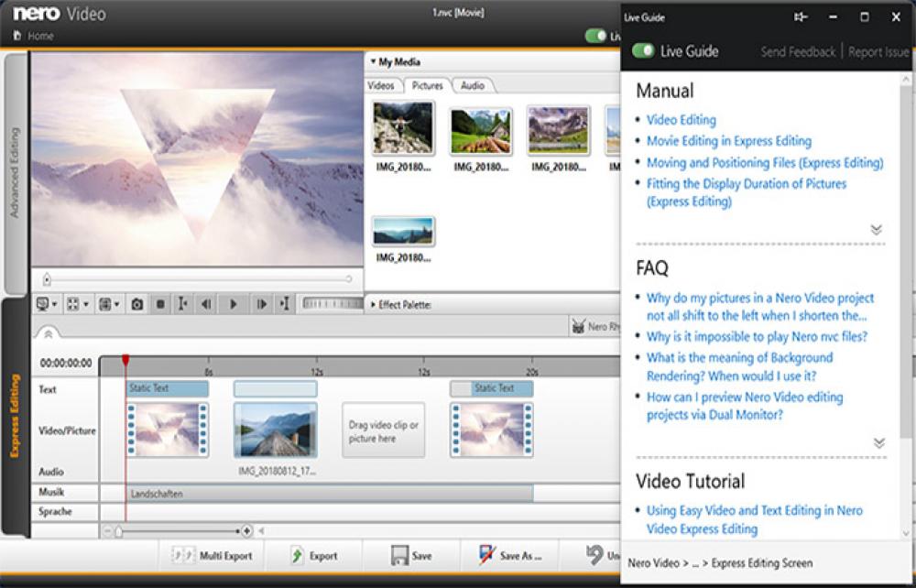Viewport: 916px width, 588px height.
Task: Step to the next frame in preview
Action: click(262, 301)
